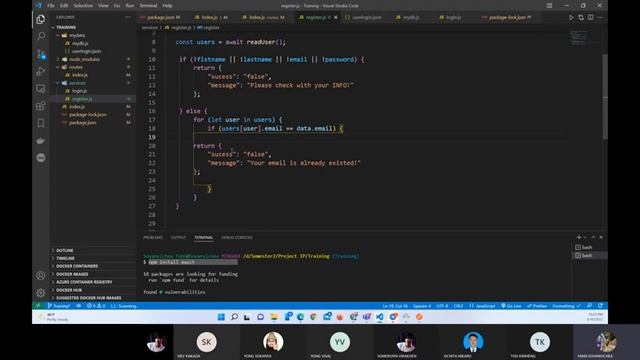This screenshot has width=640, height=360.
Task: Open the terminal launch profile dropdown
Action: pos(585,237)
